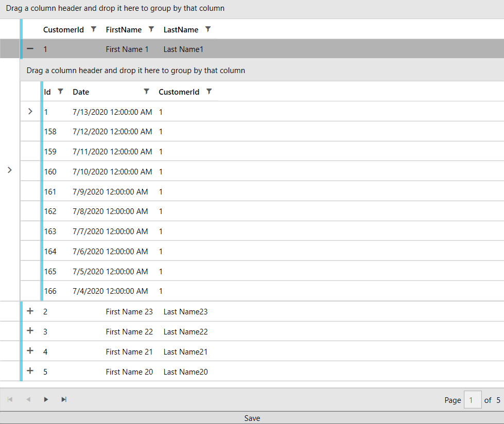Screen dimensions: 504x424
Task: Go to the previous page
Action: tap(28, 399)
